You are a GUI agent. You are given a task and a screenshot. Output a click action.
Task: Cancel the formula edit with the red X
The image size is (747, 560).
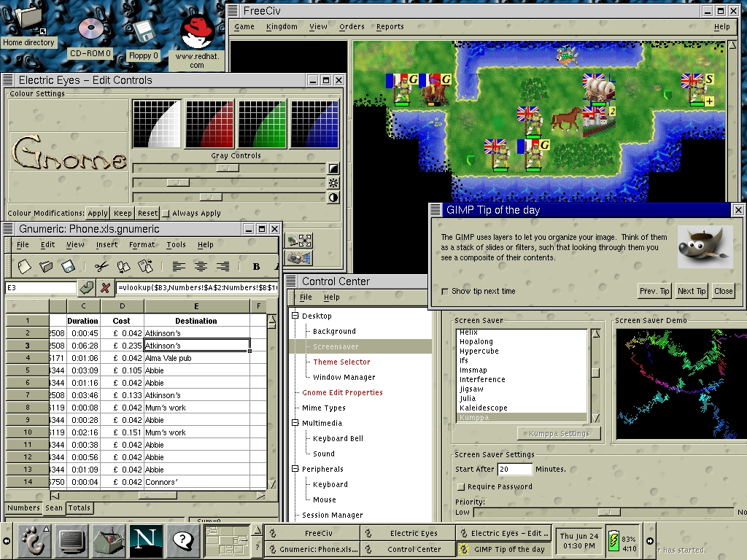[x=106, y=287]
